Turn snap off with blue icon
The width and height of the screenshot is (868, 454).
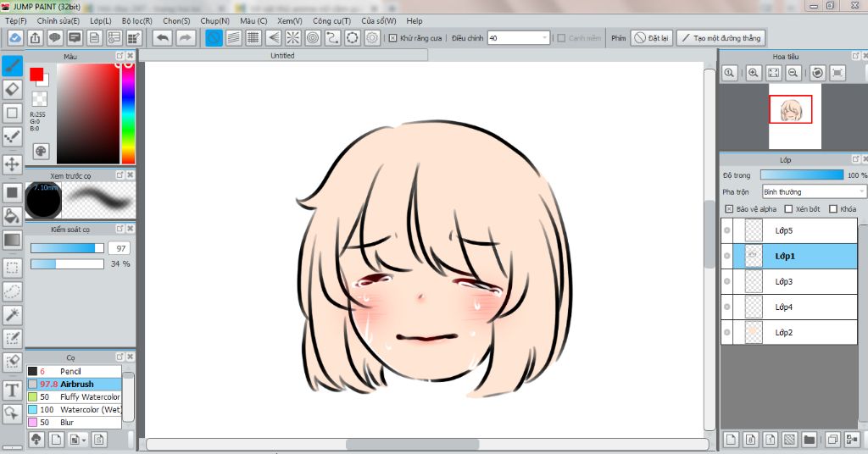214,38
